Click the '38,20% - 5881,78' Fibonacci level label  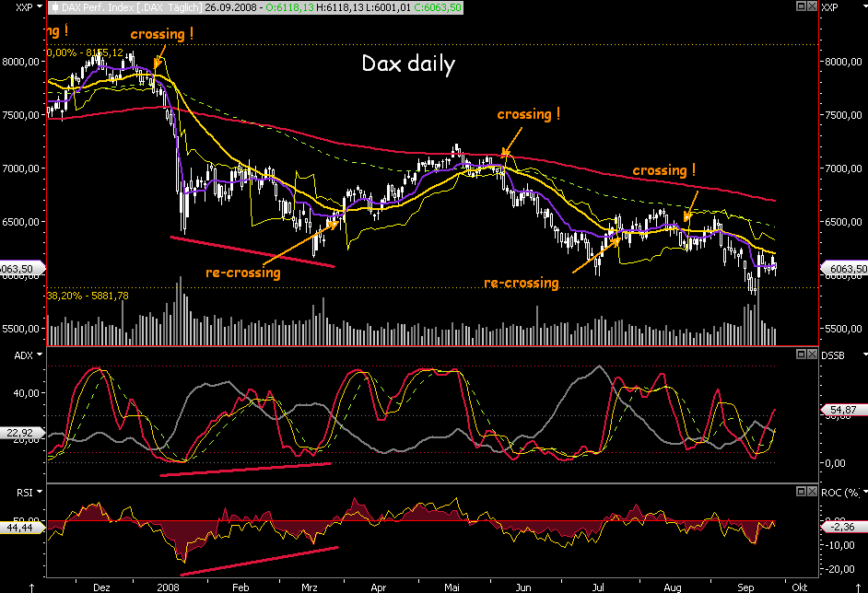(x=88, y=296)
